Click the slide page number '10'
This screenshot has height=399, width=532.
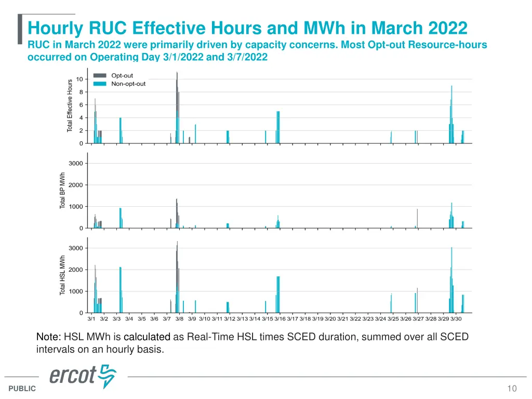(x=512, y=389)
